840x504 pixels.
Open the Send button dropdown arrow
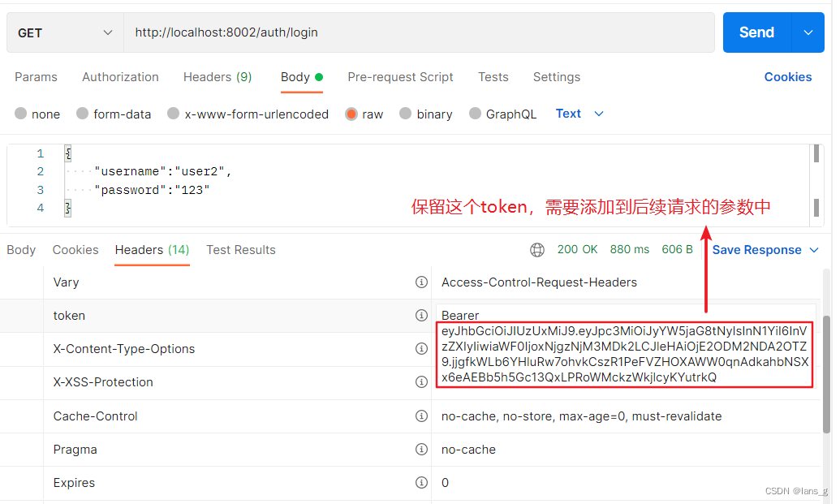(x=808, y=32)
